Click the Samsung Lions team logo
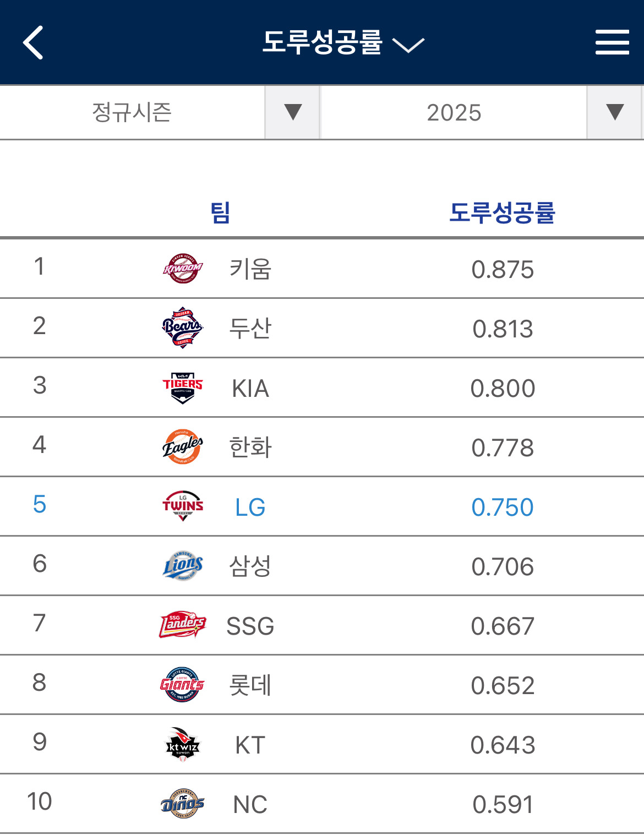The height and width of the screenshot is (835, 644). point(183,566)
